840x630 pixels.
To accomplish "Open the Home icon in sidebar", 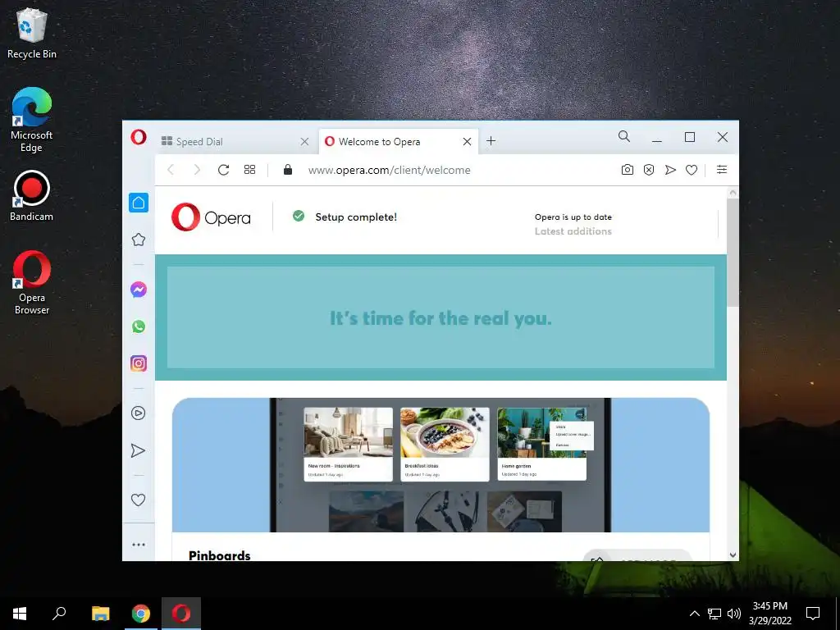I will (x=138, y=203).
